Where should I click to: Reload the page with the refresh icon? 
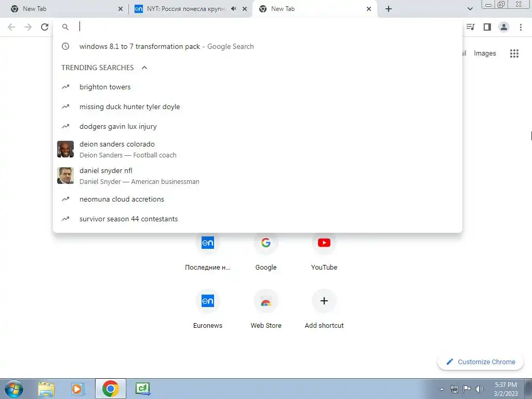click(45, 27)
